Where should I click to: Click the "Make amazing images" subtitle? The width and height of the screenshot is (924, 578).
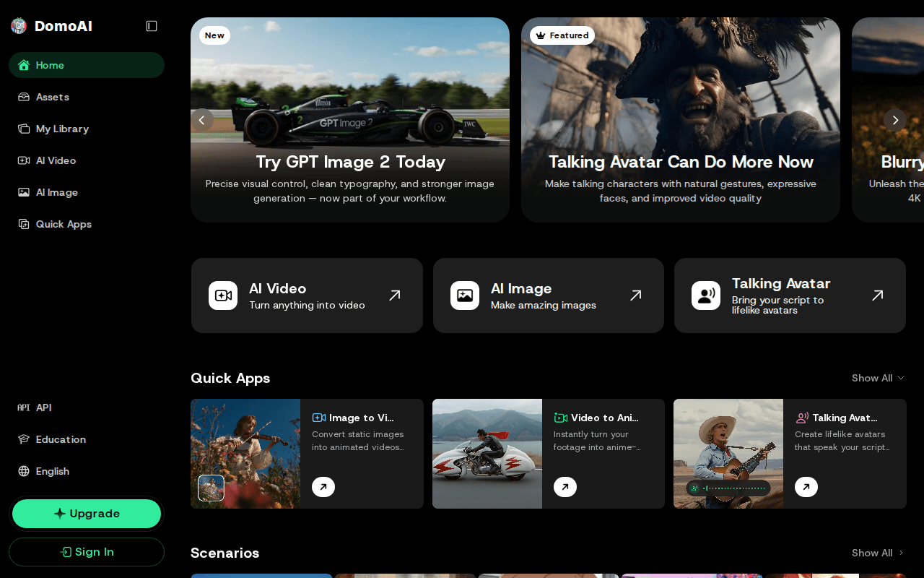[x=544, y=305]
